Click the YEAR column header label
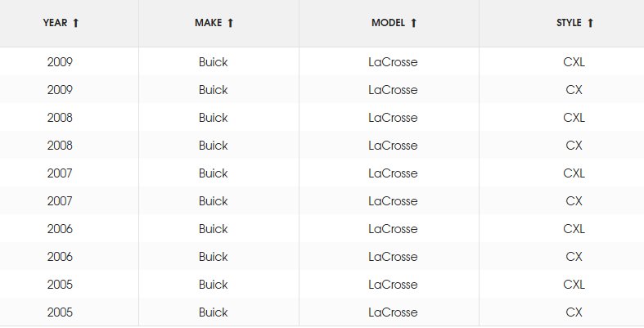The width and height of the screenshot is (644, 328). pyautogui.click(x=56, y=24)
